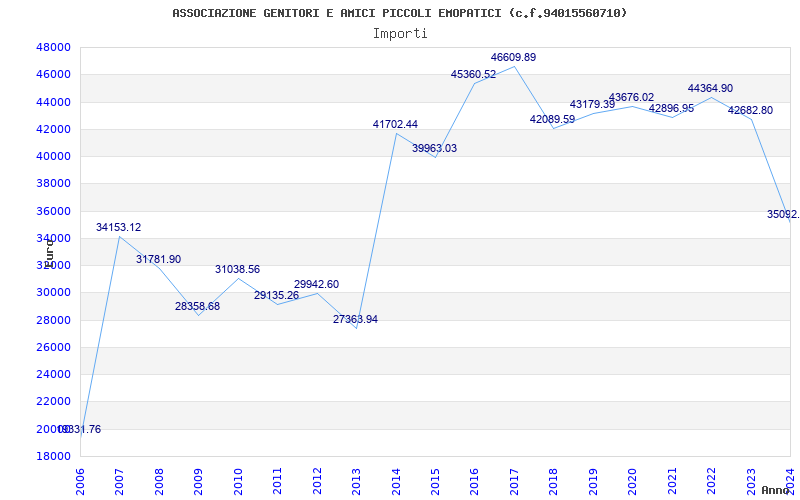This screenshot has width=800, height=500.
Task: Click the x-axis year 2019
Action: click(x=593, y=481)
